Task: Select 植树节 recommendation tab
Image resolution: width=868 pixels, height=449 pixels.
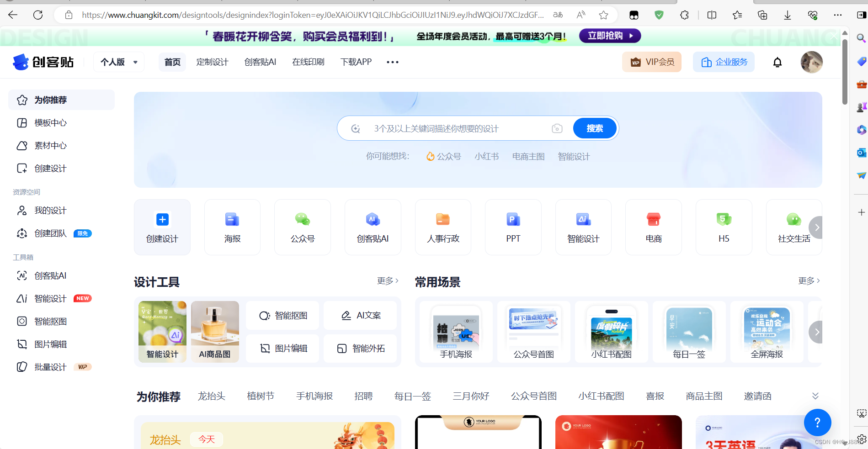Action: [261, 396]
